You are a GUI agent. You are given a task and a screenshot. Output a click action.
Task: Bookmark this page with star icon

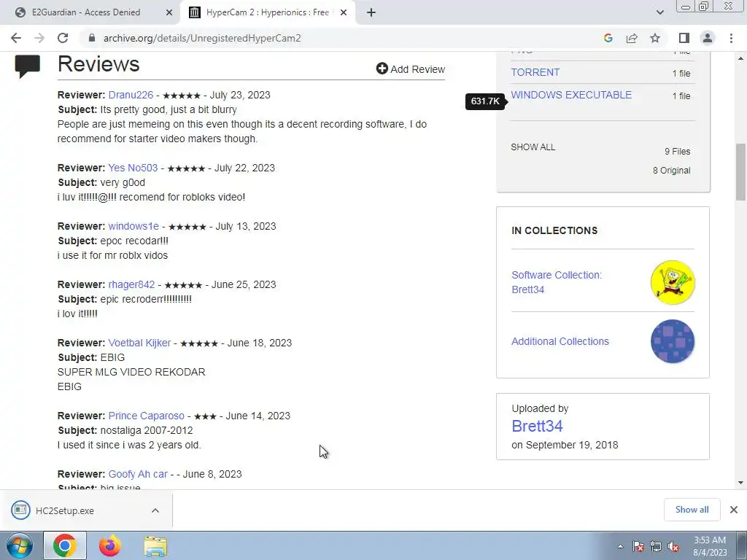coord(655,38)
